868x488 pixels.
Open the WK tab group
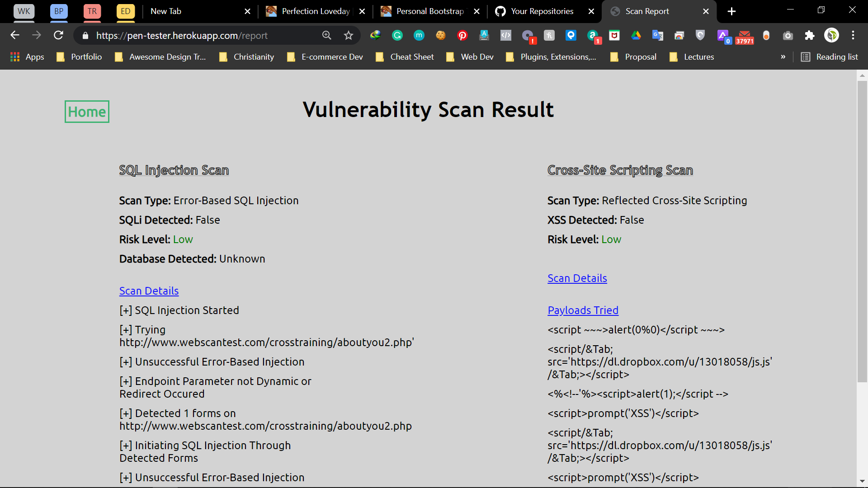click(x=24, y=11)
